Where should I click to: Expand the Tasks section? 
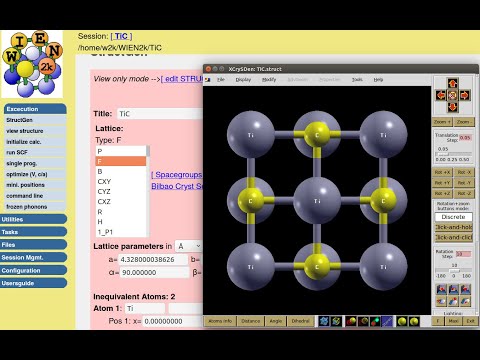tap(33, 232)
